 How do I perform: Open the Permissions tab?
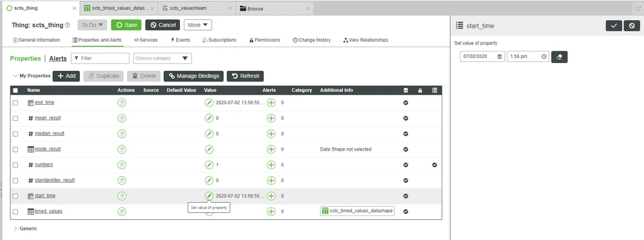tap(265, 40)
